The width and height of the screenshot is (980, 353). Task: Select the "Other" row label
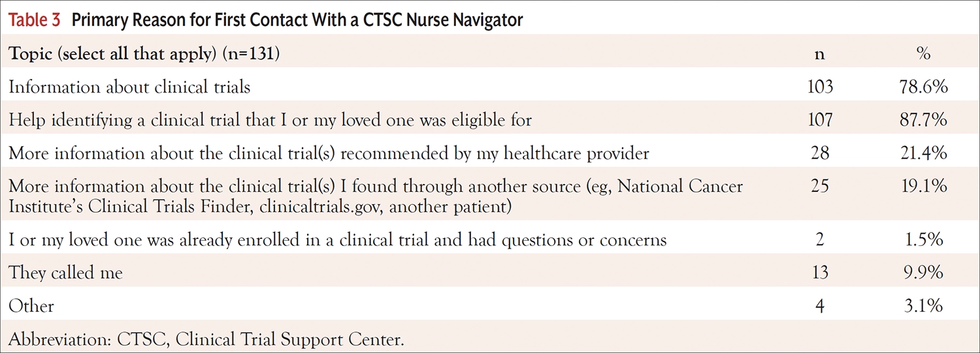point(31,305)
